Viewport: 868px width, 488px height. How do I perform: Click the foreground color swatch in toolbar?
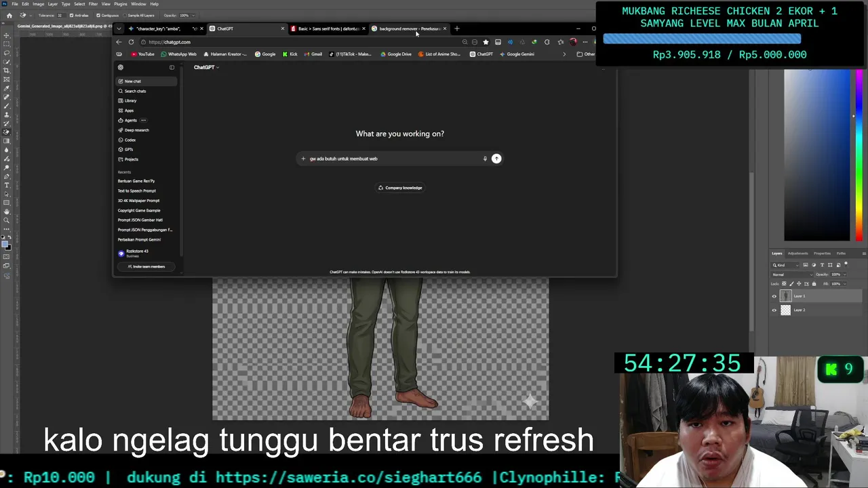(x=5, y=243)
